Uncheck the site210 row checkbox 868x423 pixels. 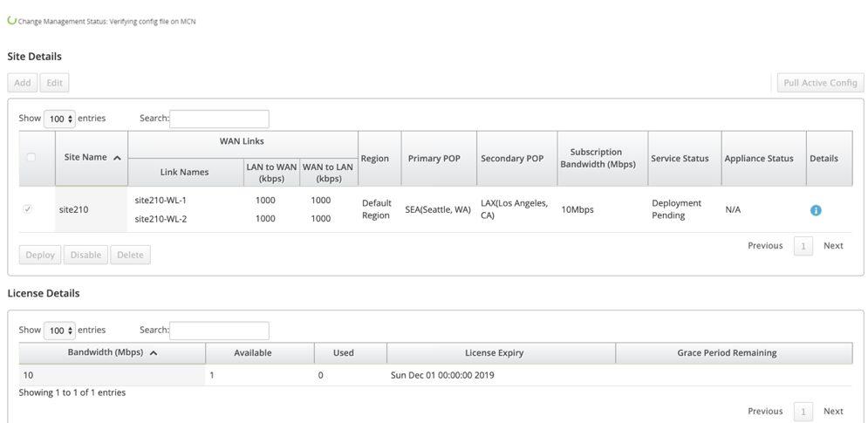point(28,209)
